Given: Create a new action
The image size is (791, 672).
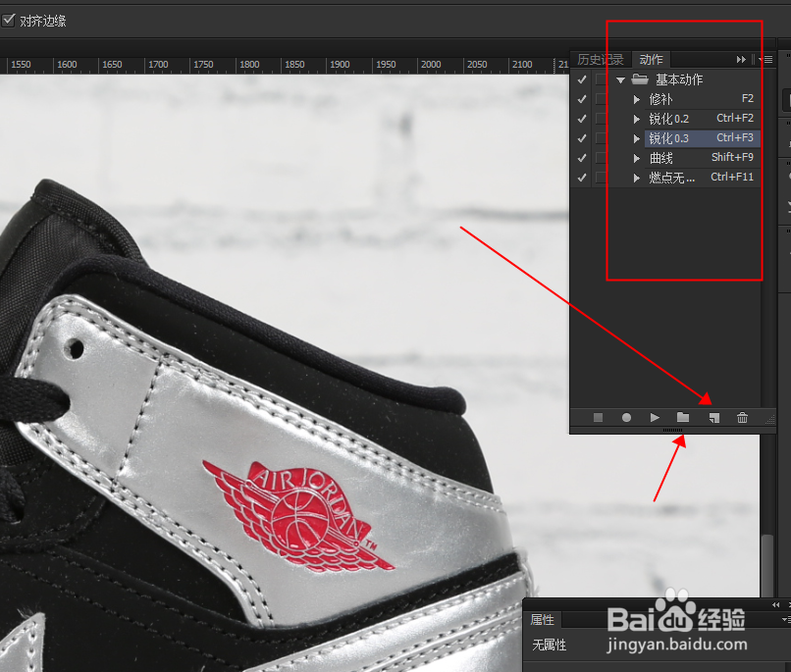Looking at the screenshot, I should [713, 418].
